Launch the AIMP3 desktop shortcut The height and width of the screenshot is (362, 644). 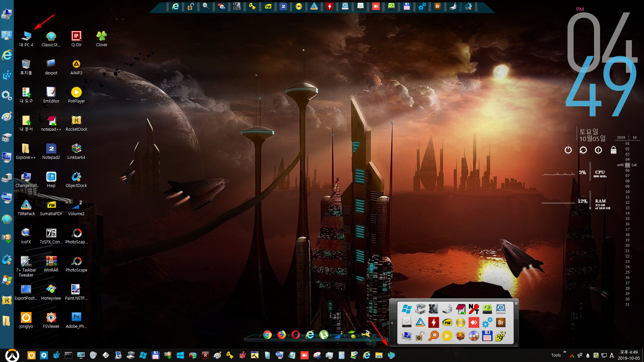(x=76, y=67)
